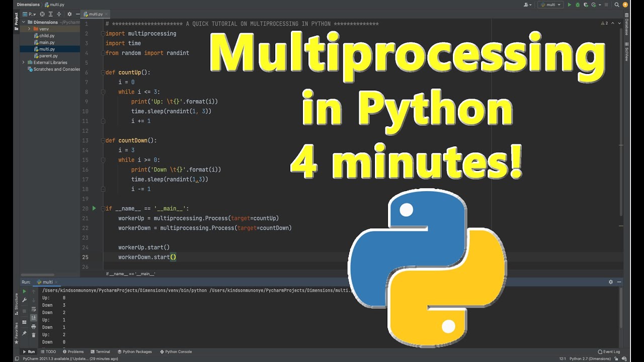Minimize the Run panel with the dash icon
The height and width of the screenshot is (362, 644).
coord(619,282)
